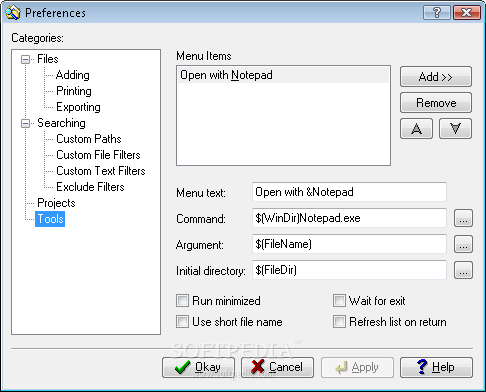Go to Custom File Filters settings
Viewport: 486px width, 392px height.
pos(98,155)
